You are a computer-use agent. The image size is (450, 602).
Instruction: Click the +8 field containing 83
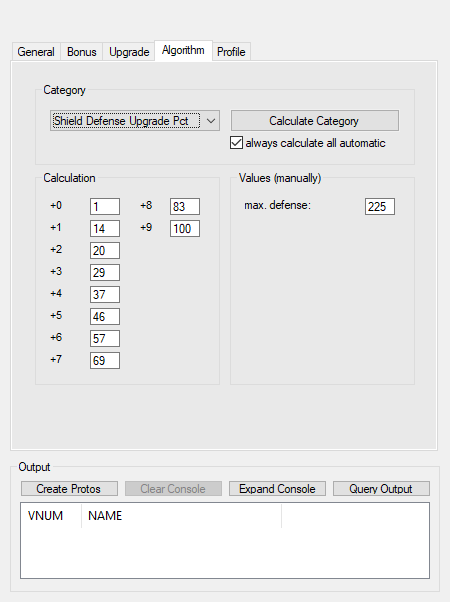point(185,207)
